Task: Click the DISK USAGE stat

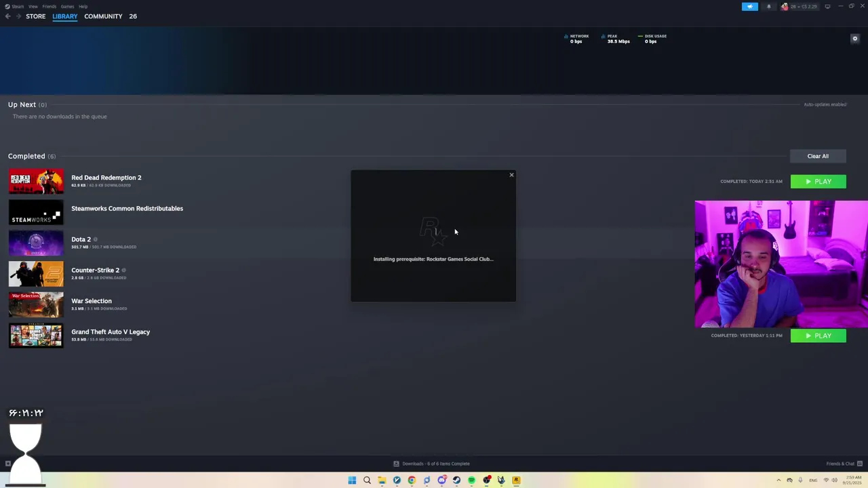Action: pyautogui.click(x=652, y=39)
